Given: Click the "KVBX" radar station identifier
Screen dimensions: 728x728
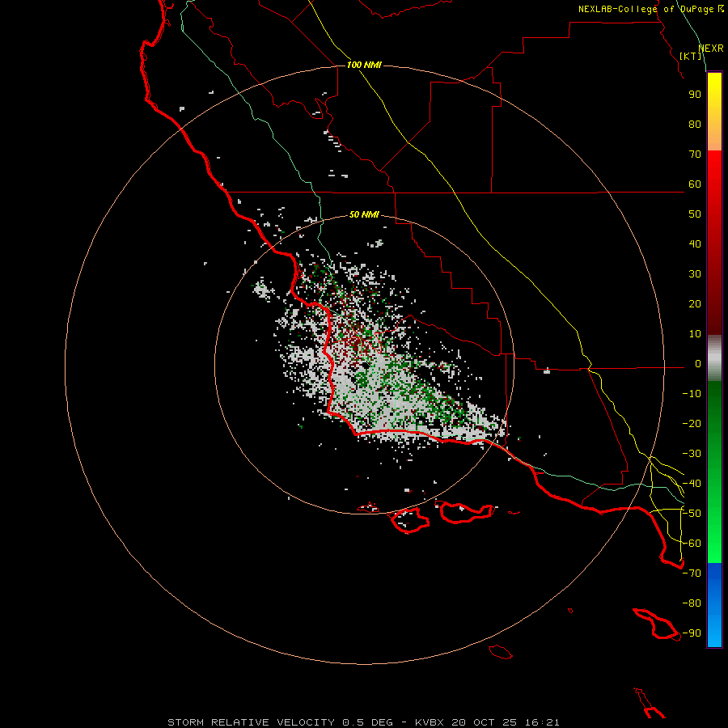Looking at the screenshot, I should [x=430, y=722].
